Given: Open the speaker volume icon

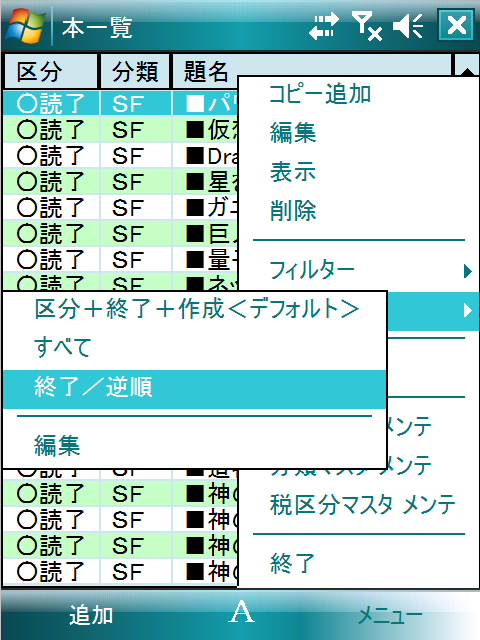Looking at the screenshot, I should click(x=407, y=27).
